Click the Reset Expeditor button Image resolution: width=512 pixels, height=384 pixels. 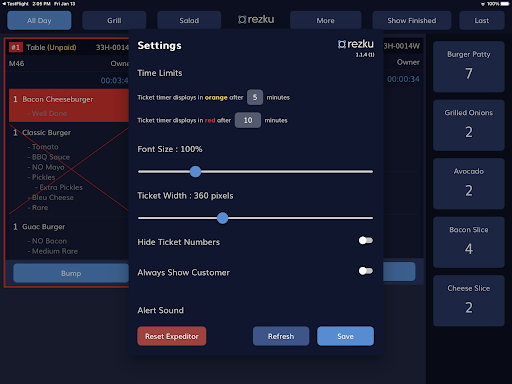tap(172, 336)
